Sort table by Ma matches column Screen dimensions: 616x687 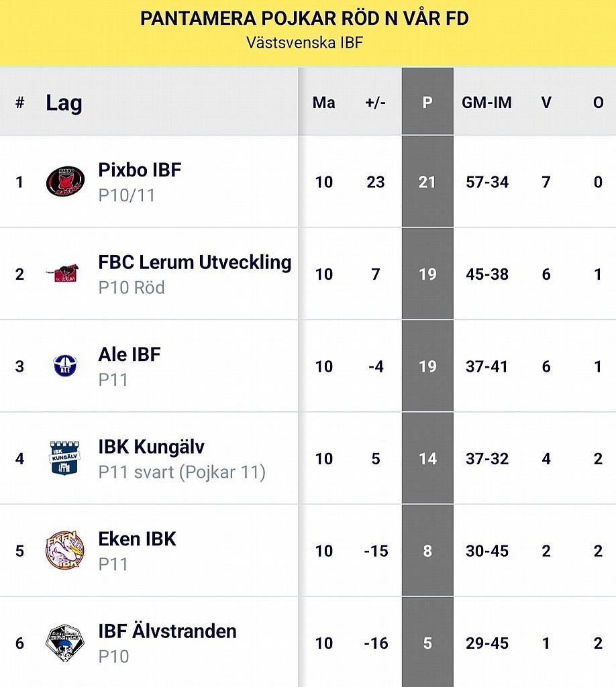coord(324,103)
